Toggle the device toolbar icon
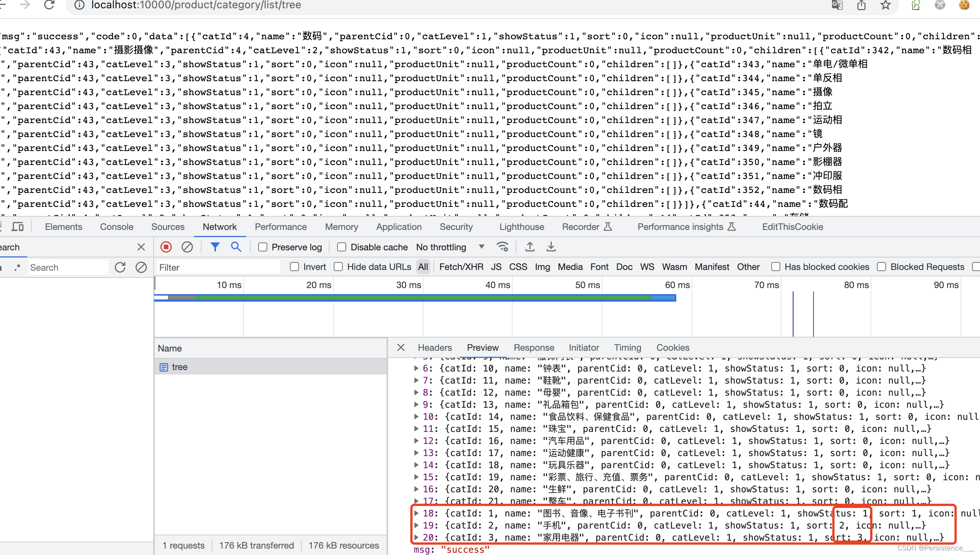Image resolution: width=980 pixels, height=555 pixels. tap(17, 227)
